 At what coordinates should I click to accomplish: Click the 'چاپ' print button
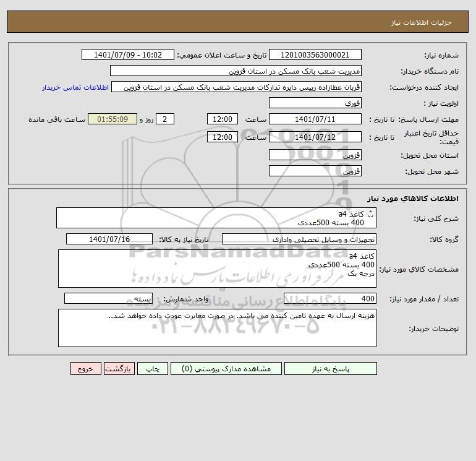[153, 369]
